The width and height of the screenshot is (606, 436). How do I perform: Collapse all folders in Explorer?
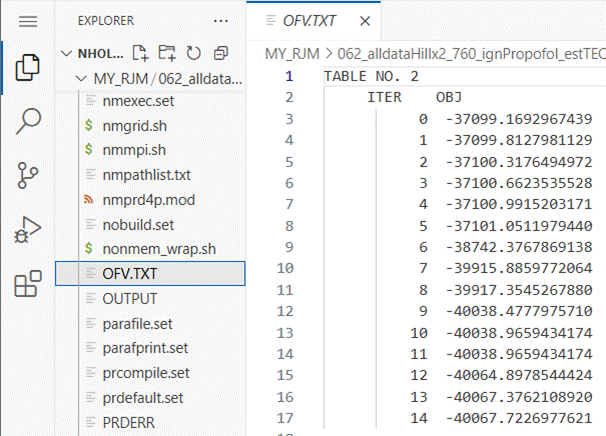coord(220,52)
